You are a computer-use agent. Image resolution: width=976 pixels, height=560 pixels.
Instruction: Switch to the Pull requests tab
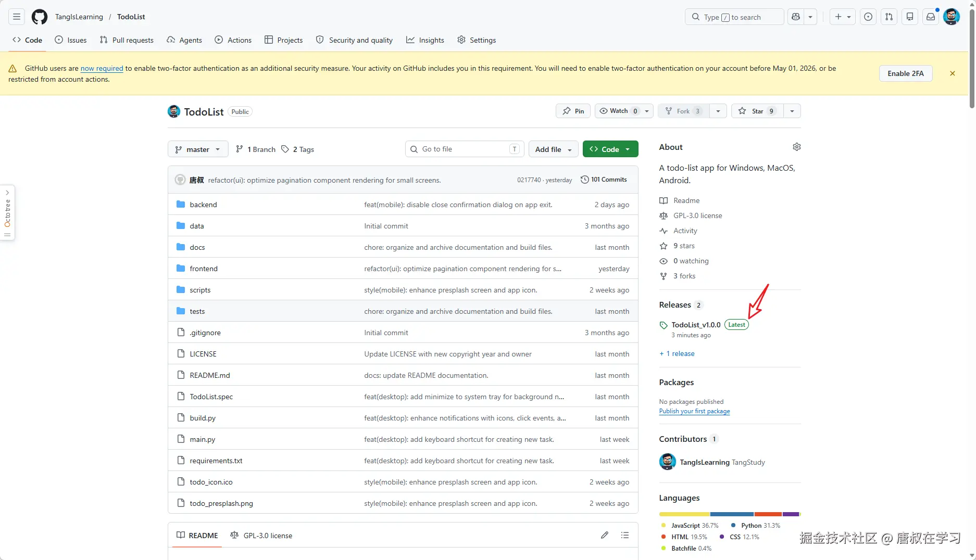(x=127, y=40)
